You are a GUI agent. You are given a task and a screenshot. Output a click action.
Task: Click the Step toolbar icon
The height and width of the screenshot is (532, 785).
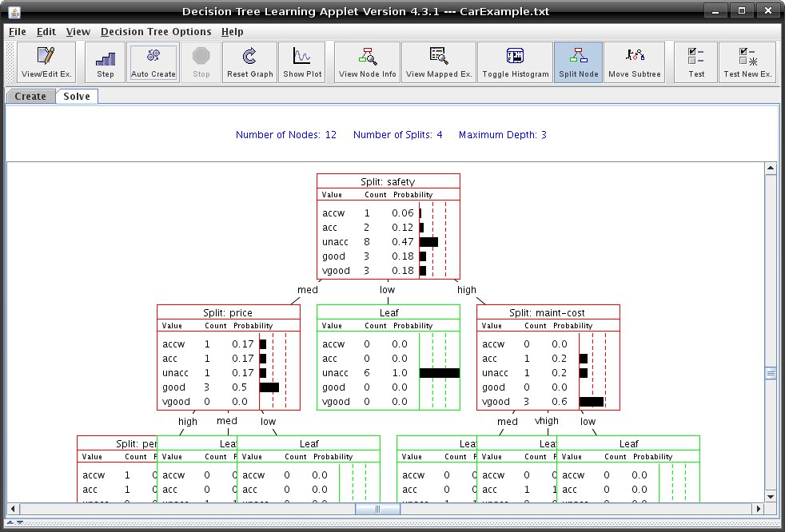click(x=106, y=62)
